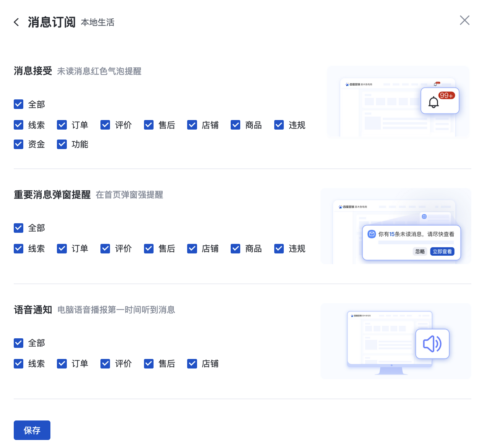Disable 违规 in the 消息接受 section

point(279,125)
